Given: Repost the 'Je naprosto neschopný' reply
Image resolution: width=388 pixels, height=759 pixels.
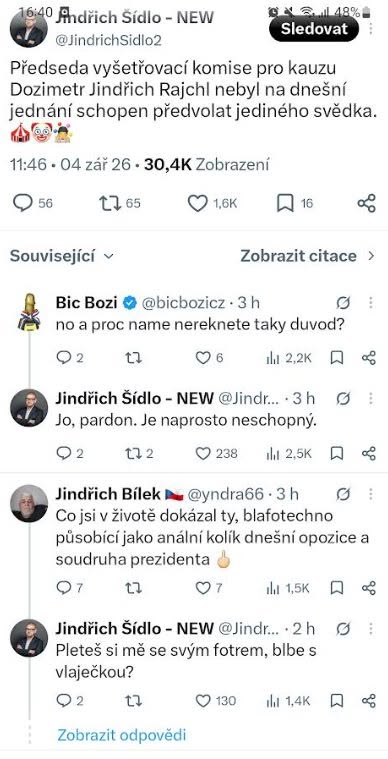Looking at the screenshot, I should point(134,454).
